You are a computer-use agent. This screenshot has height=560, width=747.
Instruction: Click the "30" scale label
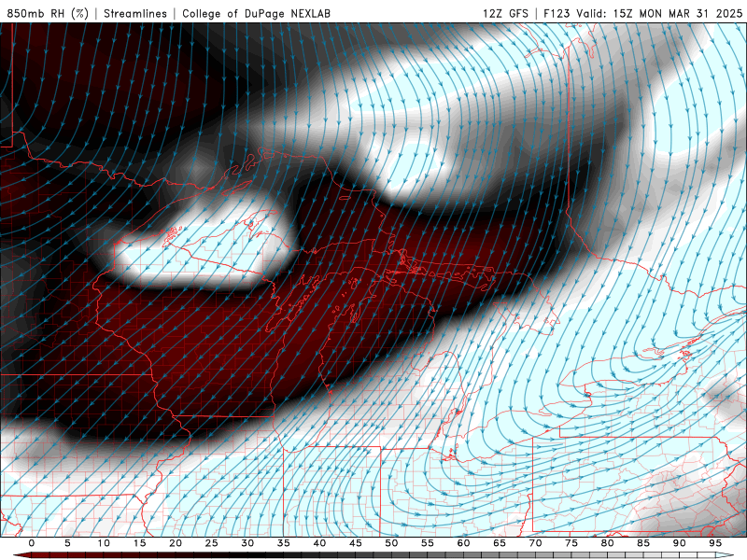[x=247, y=543]
